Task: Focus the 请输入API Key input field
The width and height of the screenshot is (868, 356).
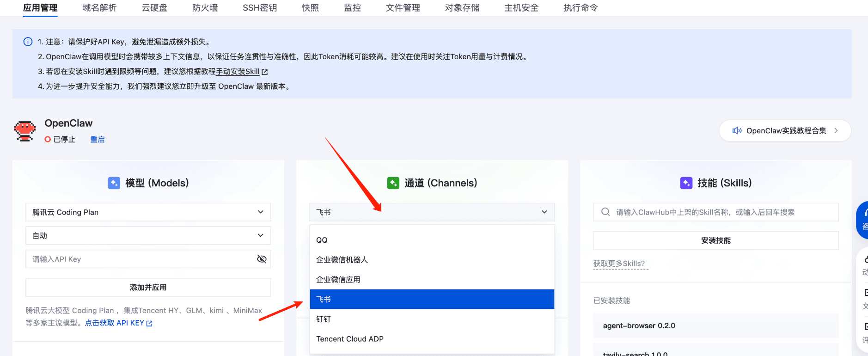Action: click(139, 259)
